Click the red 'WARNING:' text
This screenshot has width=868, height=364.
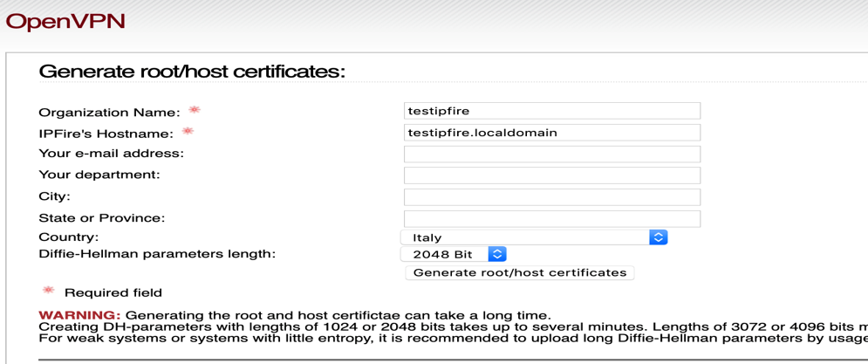tap(79, 316)
